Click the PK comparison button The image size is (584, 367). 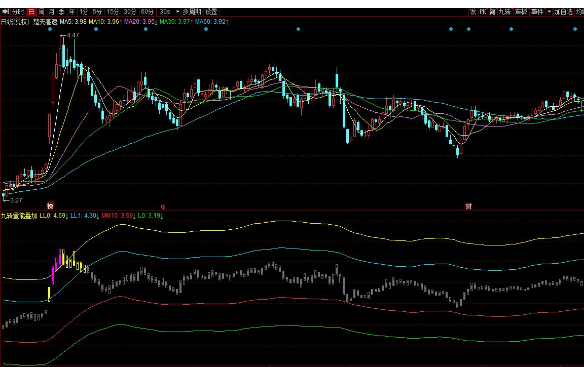point(483,12)
